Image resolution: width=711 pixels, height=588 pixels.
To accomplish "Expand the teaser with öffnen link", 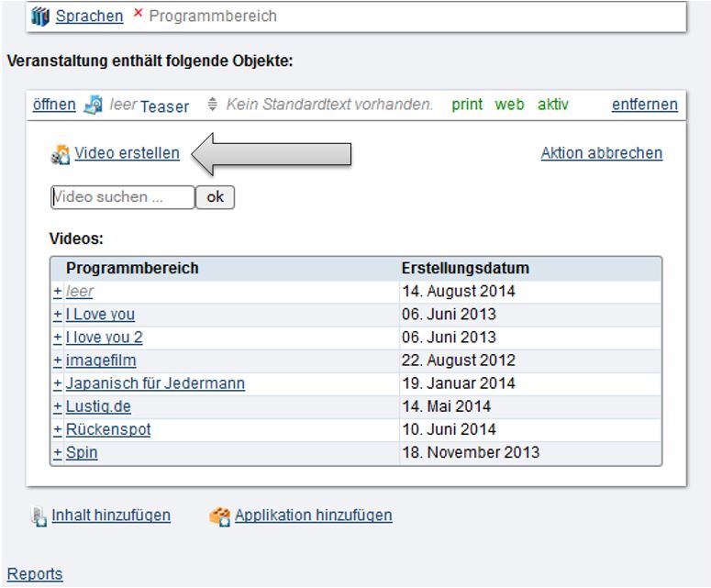I will (x=54, y=105).
